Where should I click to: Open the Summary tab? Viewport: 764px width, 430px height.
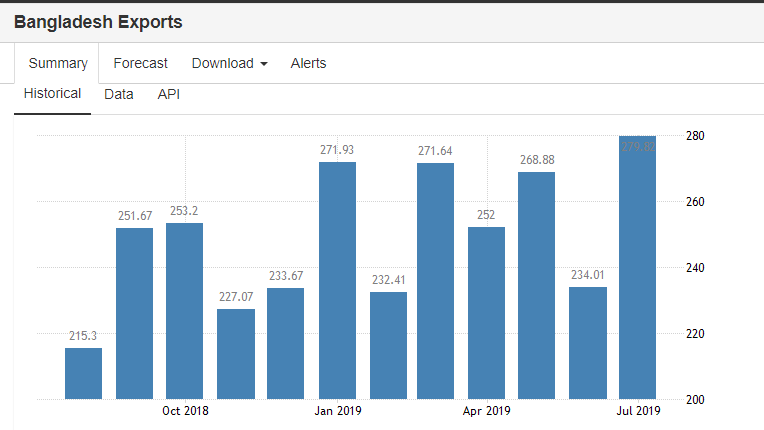(57, 63)
